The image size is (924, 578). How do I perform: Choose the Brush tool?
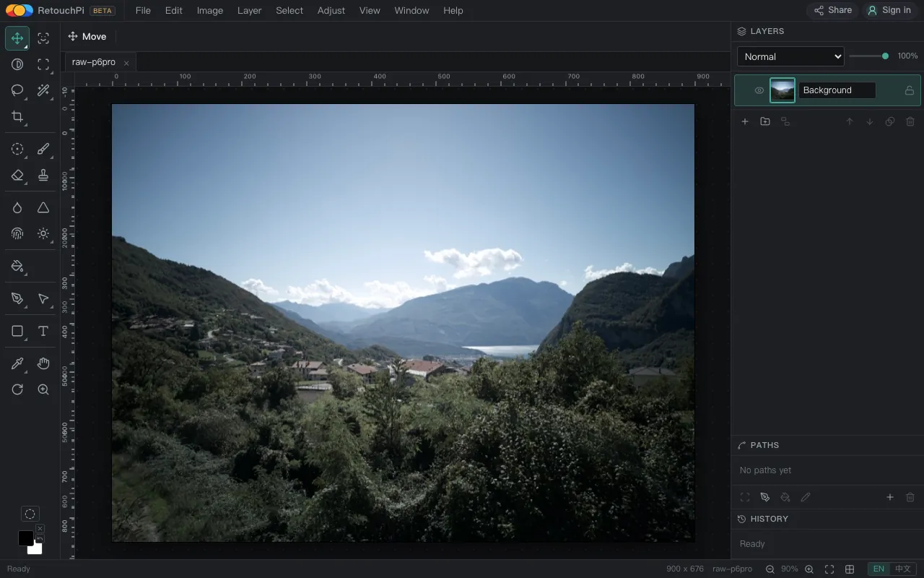(43, 149)
